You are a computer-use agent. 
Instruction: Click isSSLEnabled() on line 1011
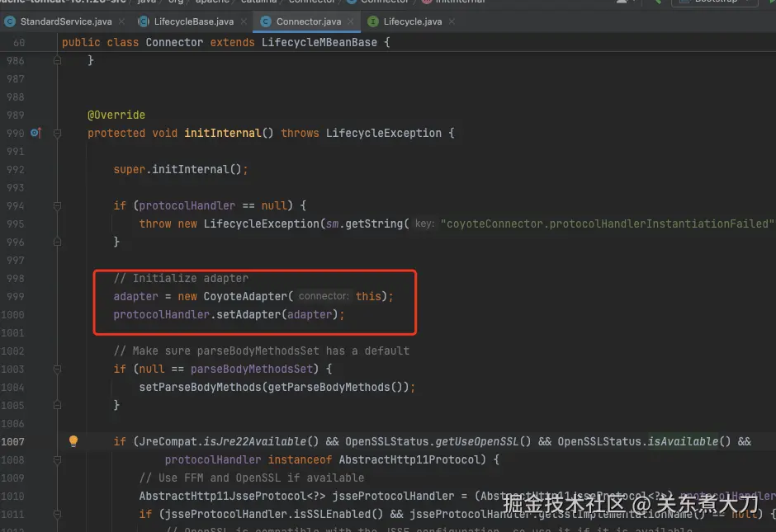pyautogui.click(x=338, y=514)
